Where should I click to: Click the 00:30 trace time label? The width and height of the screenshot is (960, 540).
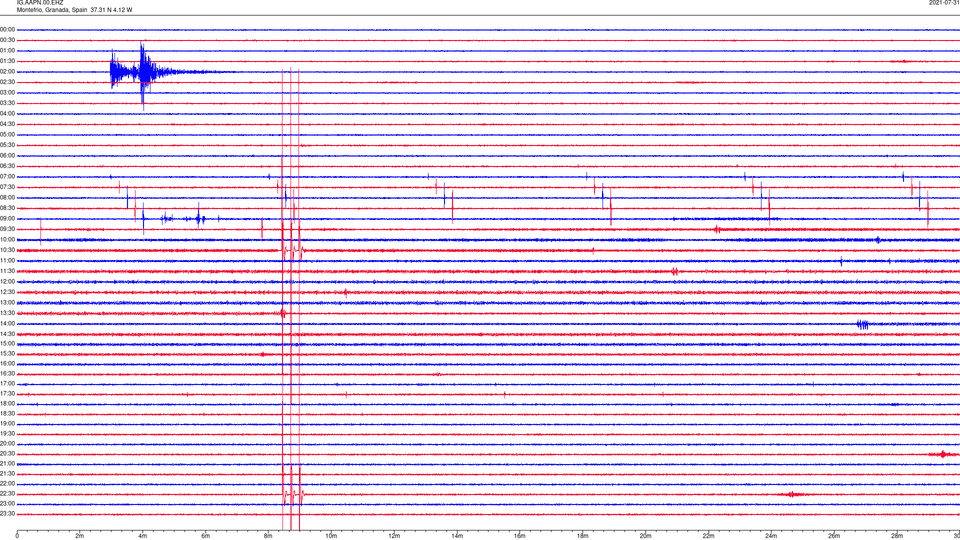coord(7,40)
